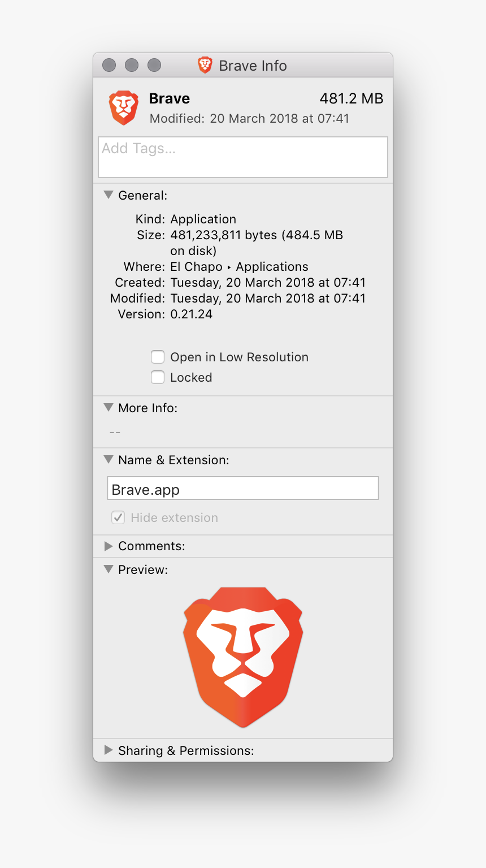Expand the Comments section
Image resolution: width=486 pixels, height=868 pixels.
(109, 546)
